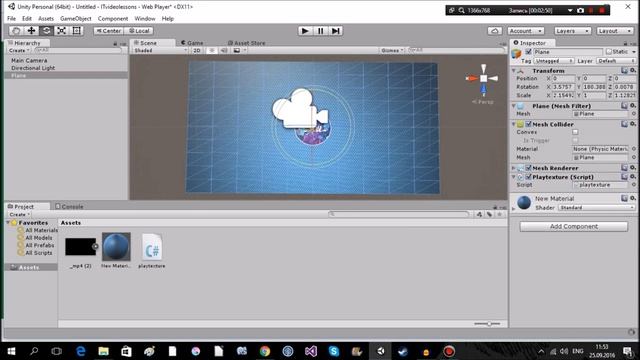Open New Material gear settings
The image size is (640, 360).
coord(633,198)
